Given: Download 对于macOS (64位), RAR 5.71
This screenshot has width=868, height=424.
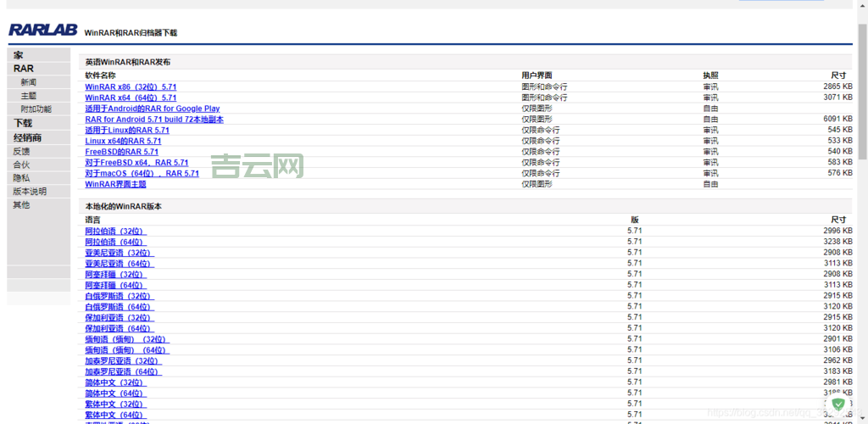Looking at the screenshot, I should point(142,173).
